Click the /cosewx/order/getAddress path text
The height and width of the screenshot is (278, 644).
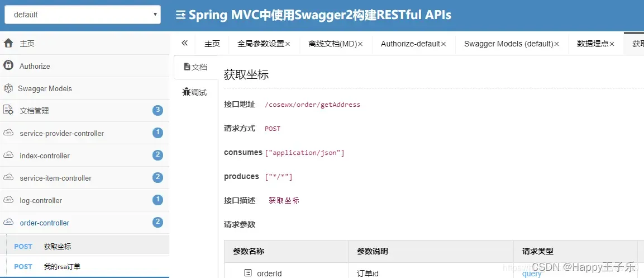point(312,105)
